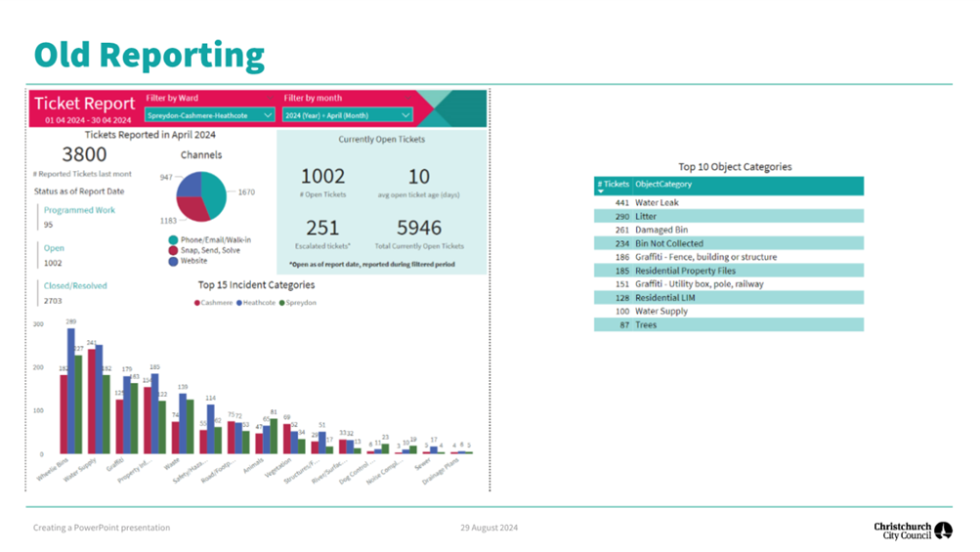Toggle the Cashmere series legend item

click(213, 303)
